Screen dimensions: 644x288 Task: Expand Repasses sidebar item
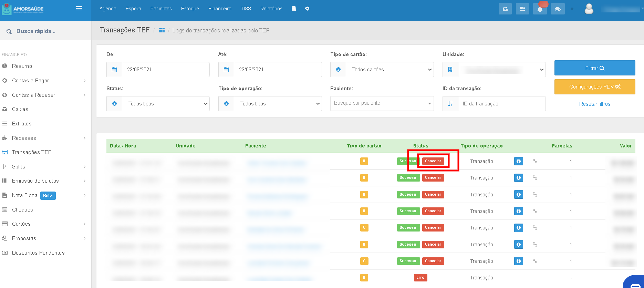click(45, 138)
